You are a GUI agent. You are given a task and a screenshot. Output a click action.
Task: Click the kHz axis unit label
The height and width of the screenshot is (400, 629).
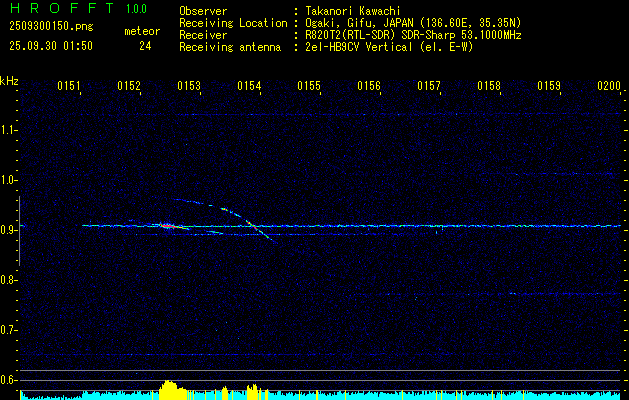point(9,81)
